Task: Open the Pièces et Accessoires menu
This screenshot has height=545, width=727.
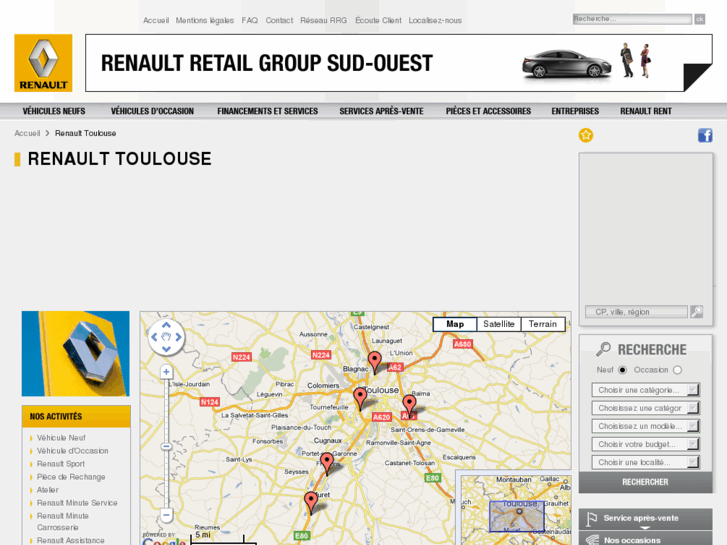Action: [488, 111]
